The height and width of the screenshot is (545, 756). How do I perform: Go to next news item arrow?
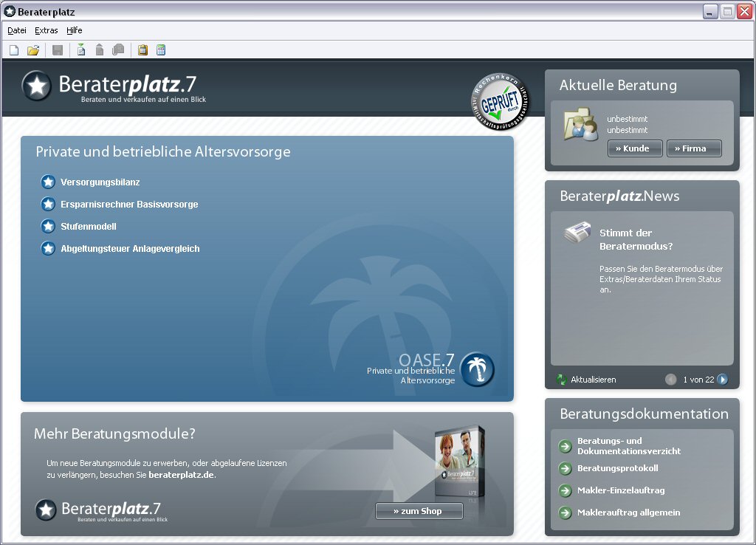(722, 380)
